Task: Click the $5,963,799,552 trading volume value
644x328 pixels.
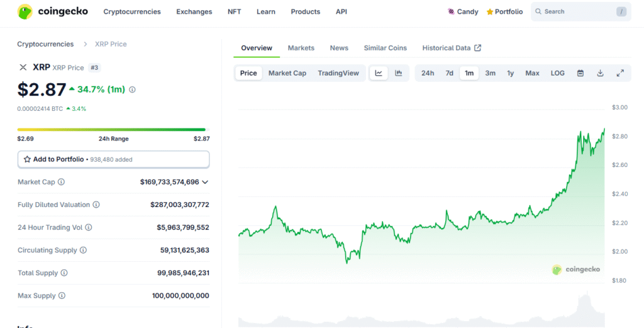Action: tap(183, 227)
